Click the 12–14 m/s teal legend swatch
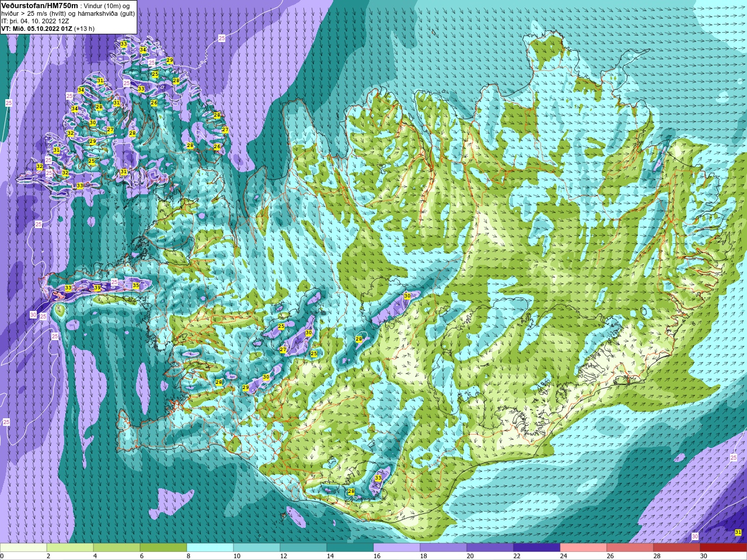747x560 pixels. coord(303,548)
